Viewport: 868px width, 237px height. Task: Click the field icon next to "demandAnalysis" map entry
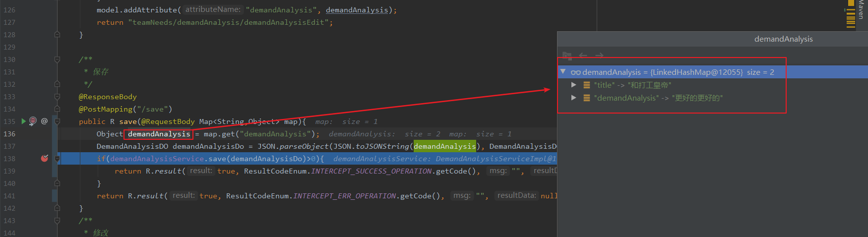click(x=587, y=98)
